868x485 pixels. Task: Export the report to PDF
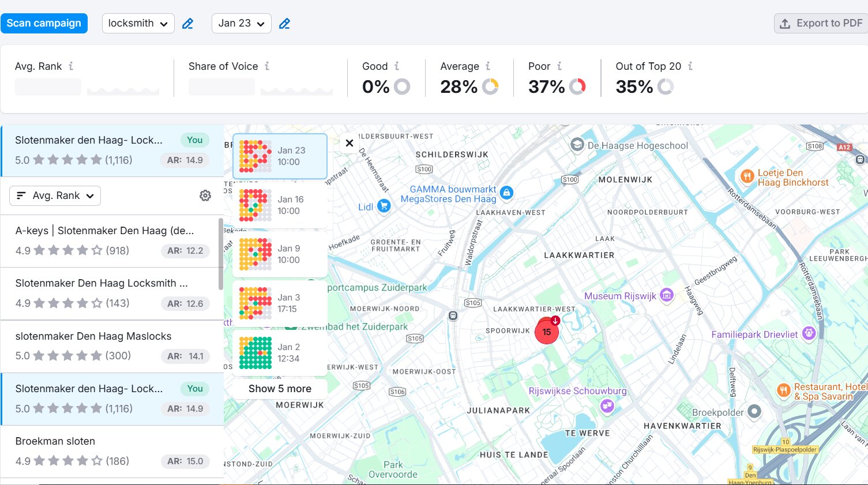(821, 23)
